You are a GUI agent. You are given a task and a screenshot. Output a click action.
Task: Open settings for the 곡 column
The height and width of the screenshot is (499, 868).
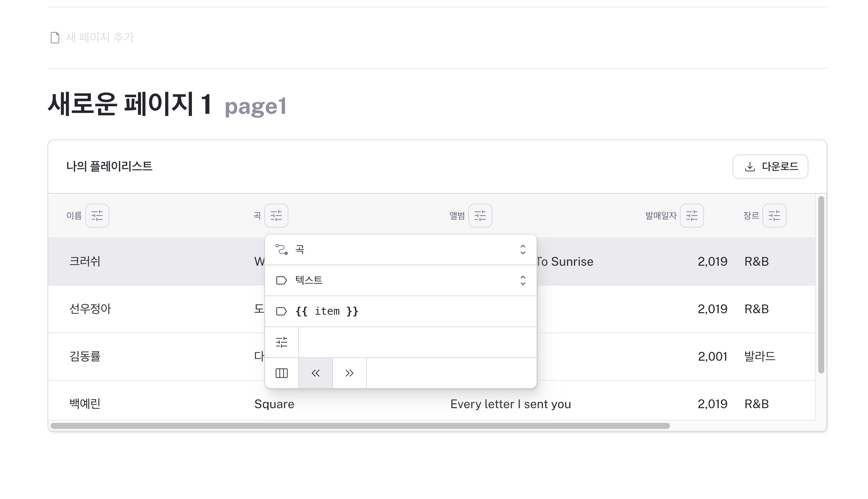(x=276, y=216)
